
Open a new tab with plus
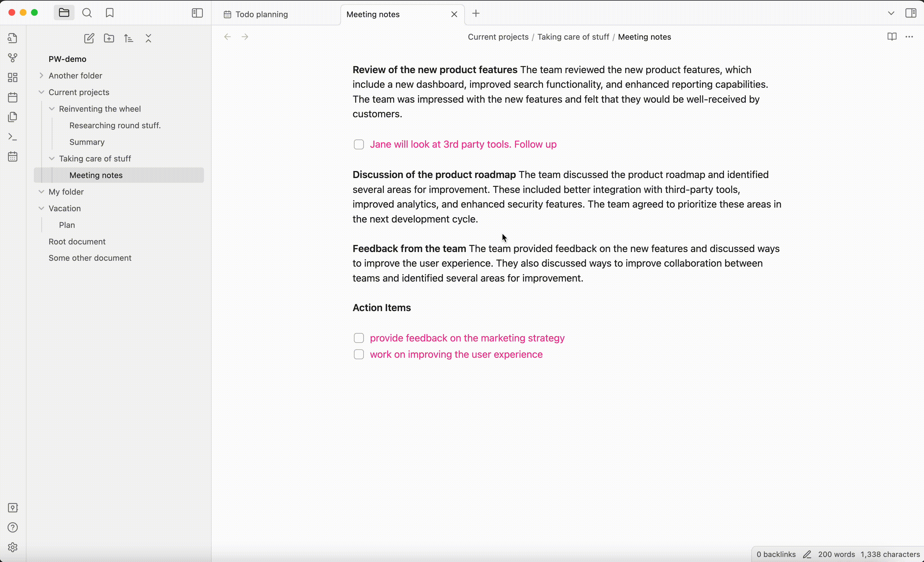tap(476, 14)
